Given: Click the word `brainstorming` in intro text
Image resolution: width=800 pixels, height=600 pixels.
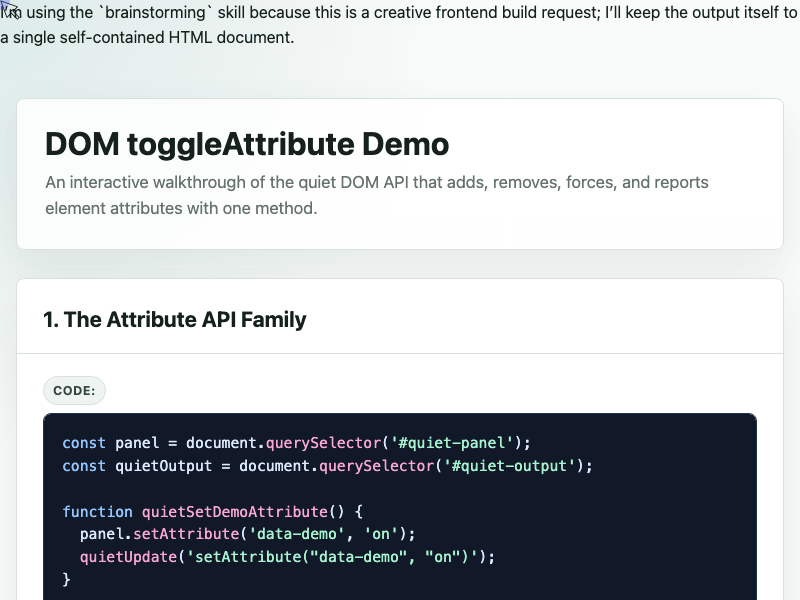Looking at the screenshot, I should pos(155,12).
